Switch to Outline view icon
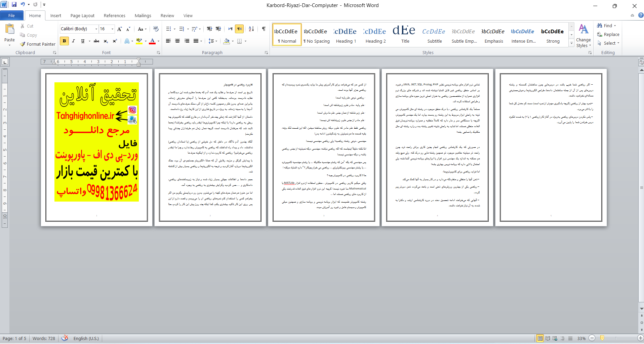The height and width of the screenshot is (344, 644). (563, 338)
